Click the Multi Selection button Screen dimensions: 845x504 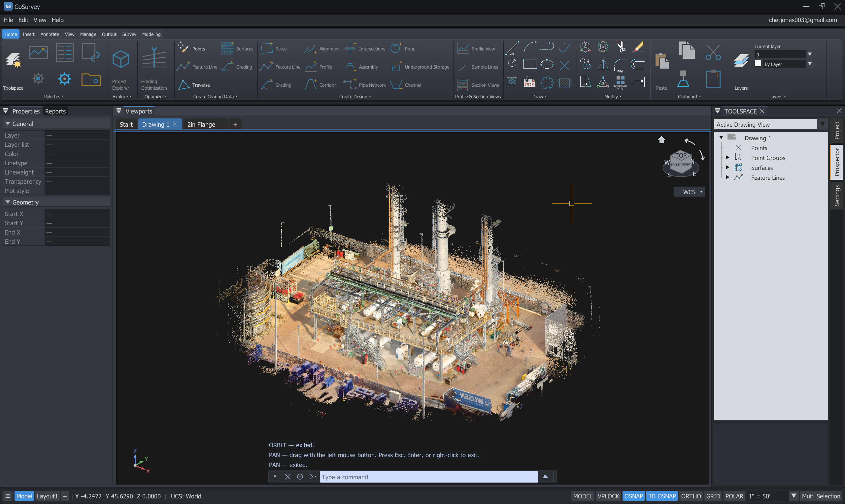pyautogui.click(x=821, y=496)
